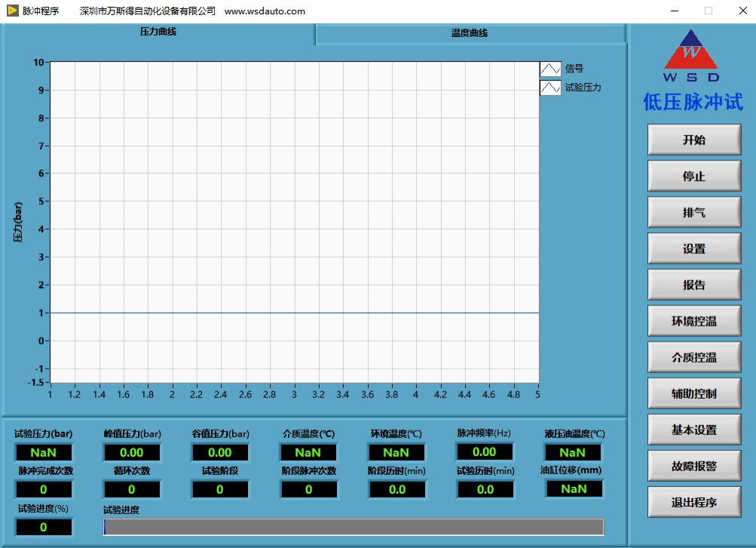Open the 辅助控制 panel button
Image resolution: width=756 pixels, height=548 pixels.
693,393
